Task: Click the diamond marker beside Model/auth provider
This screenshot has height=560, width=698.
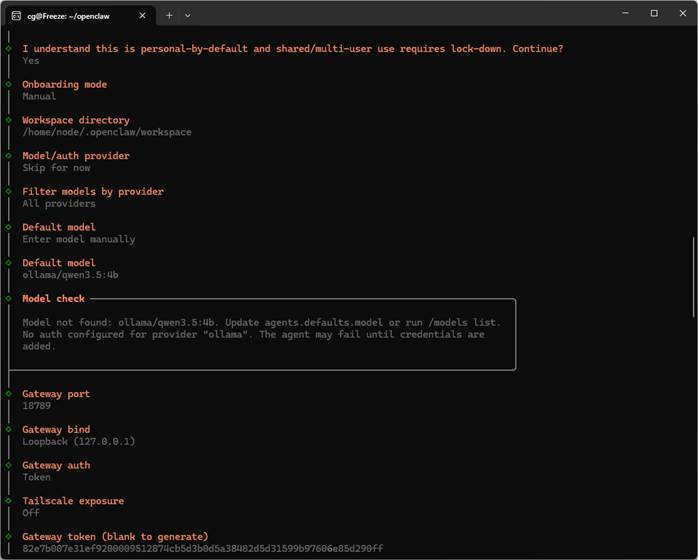Action: coord(9,156)
